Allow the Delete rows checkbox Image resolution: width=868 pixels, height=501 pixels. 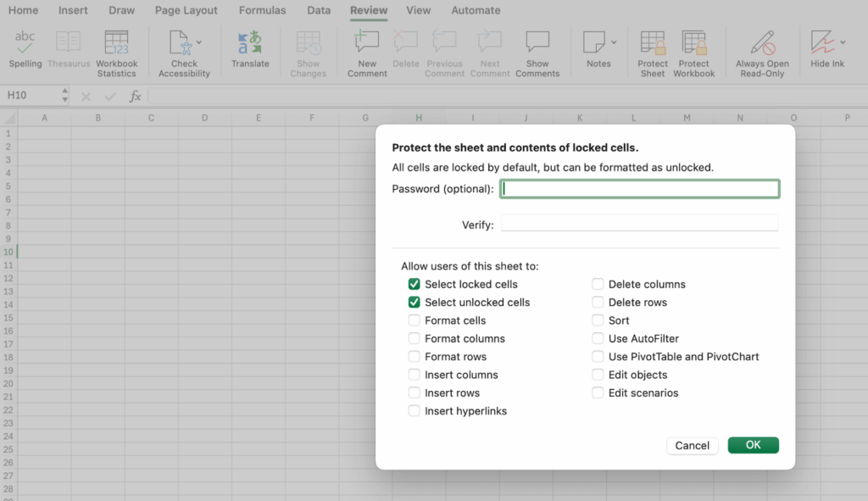(x=598, y=303)
